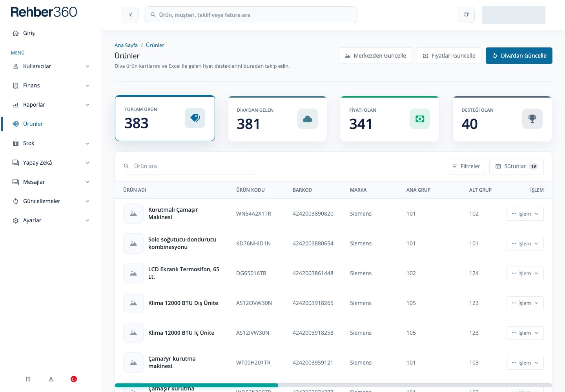Expand the Kullanıcılar sidebar menu

point(51,66)
